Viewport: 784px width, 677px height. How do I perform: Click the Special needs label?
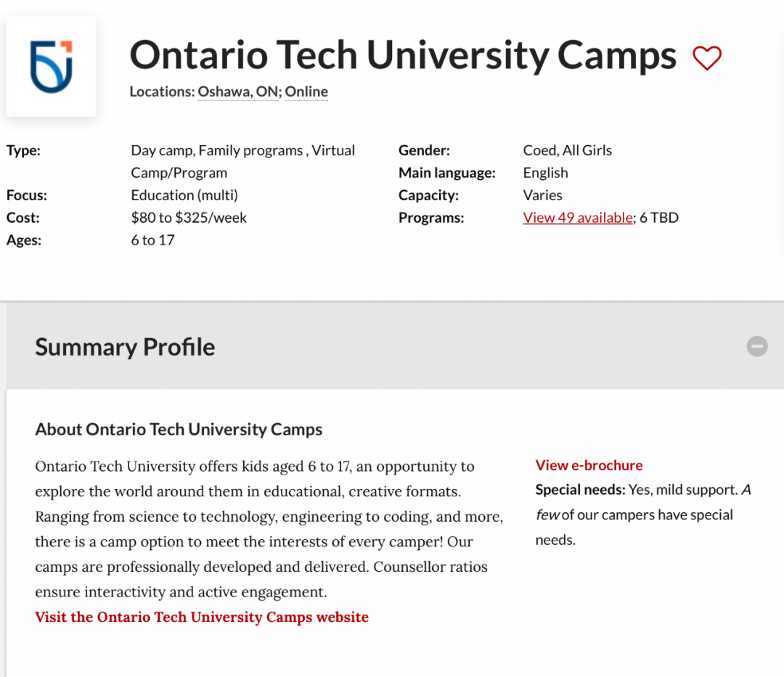580,490
